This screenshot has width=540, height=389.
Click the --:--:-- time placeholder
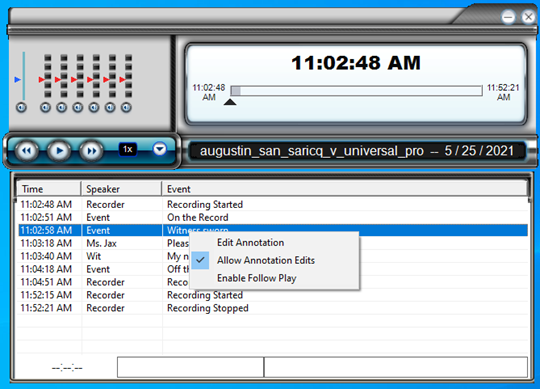point(67,368)
